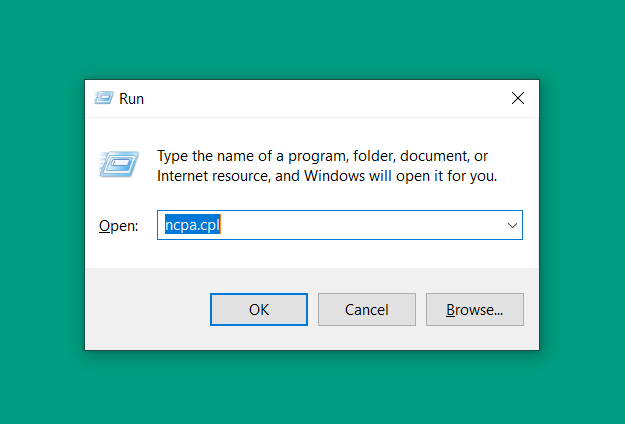Click the green desktop background beside the dialog
This screenshot has height=424, width=625.
pyautogui.click(x=582, y=215)
